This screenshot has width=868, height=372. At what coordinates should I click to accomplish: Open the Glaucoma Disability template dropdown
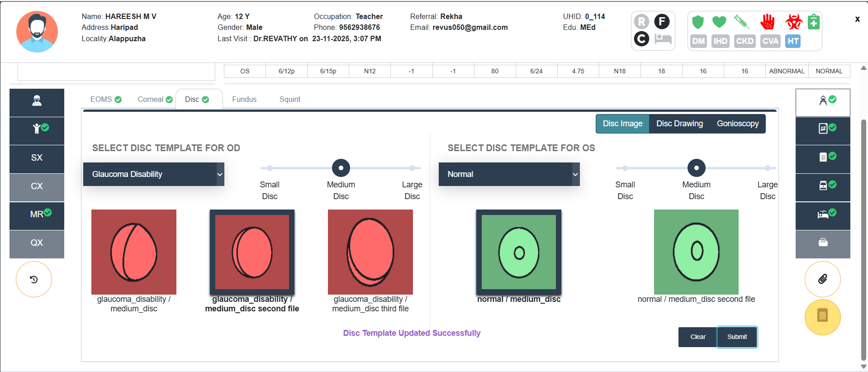[x=154, y=174]
